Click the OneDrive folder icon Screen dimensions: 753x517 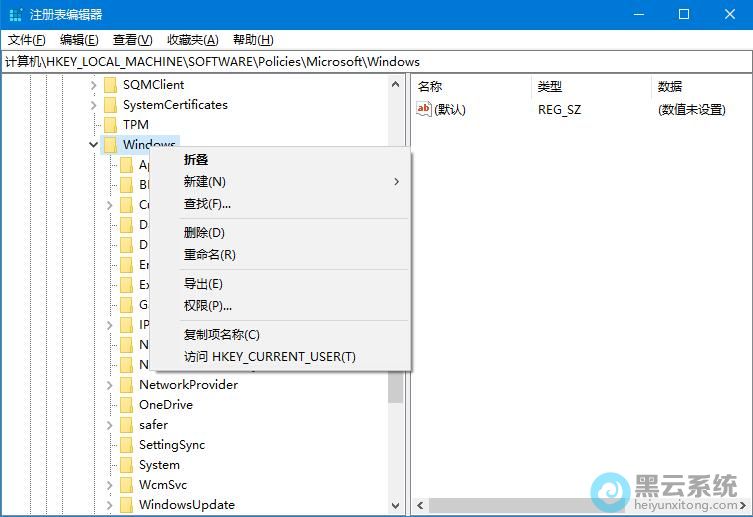coord(126,405)
